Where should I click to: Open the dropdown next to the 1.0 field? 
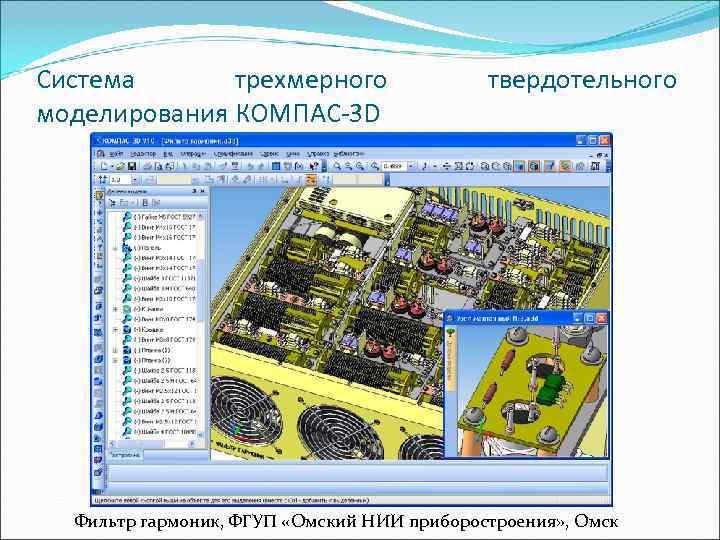click(135, 180)
